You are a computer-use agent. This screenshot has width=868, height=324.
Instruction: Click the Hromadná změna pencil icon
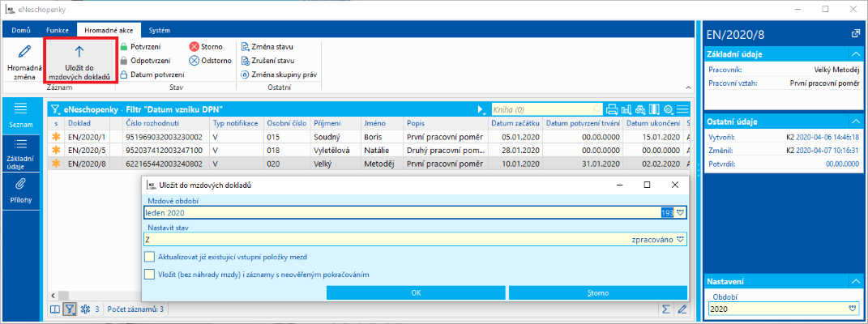pyautogui.click(x=24, y=51)
